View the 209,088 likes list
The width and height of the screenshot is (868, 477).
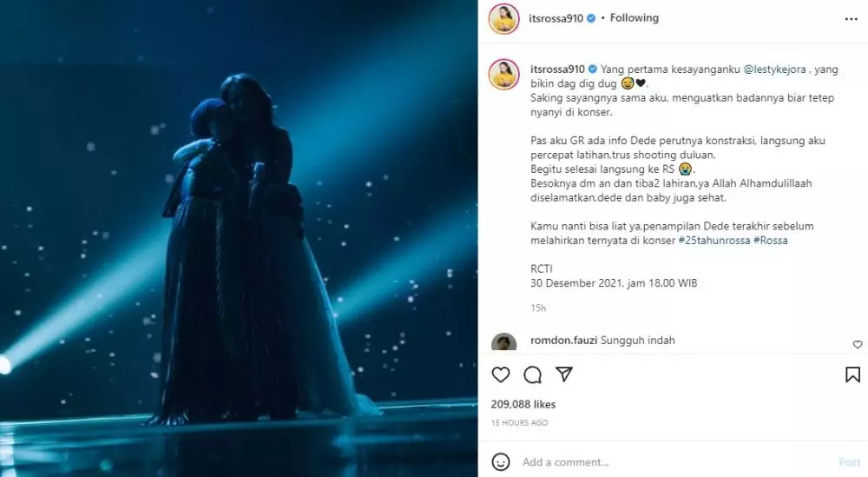tap(523, 404)
